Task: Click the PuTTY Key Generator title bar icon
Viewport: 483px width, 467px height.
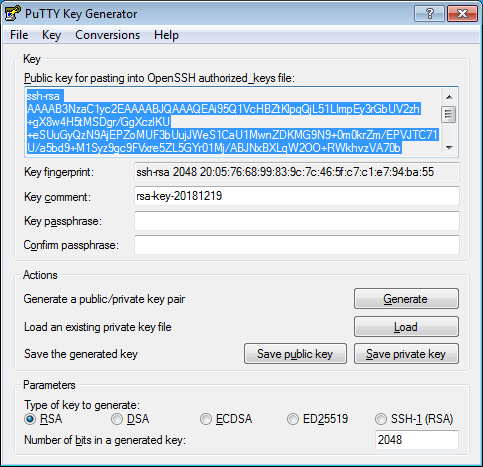Action: 12,13
